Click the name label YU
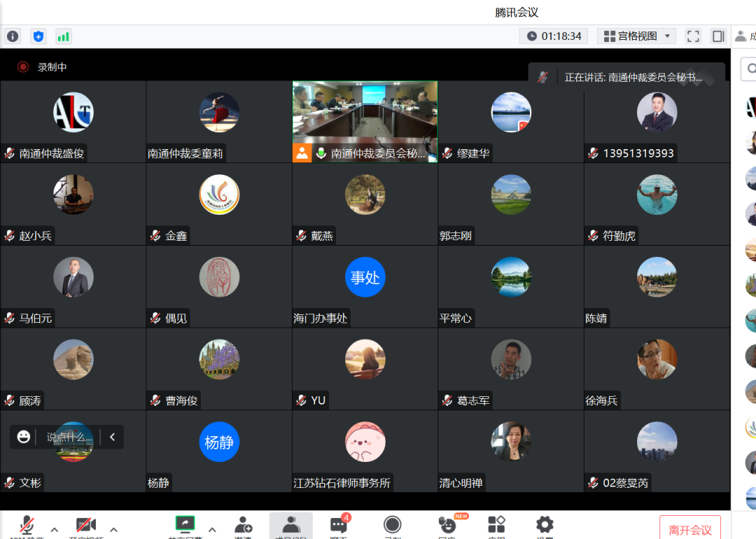The height and width of the screenshot is (539, 756). point(318,400)
